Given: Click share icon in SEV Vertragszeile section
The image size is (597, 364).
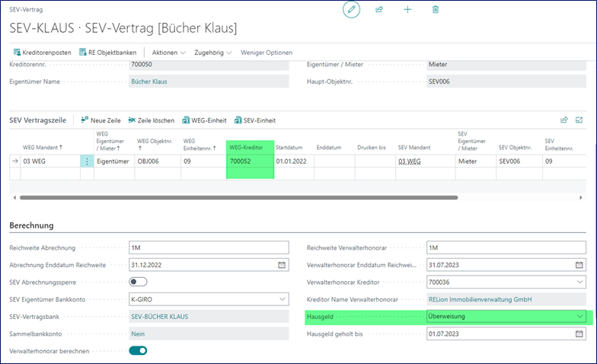Looking at the screenshot, I should click(x=564, y=120).
